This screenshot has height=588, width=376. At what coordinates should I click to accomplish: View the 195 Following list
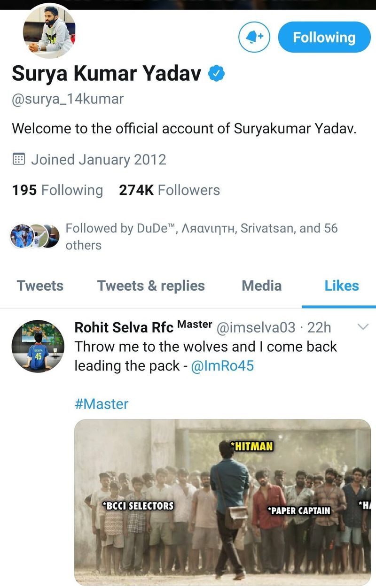tap(57, 190)
